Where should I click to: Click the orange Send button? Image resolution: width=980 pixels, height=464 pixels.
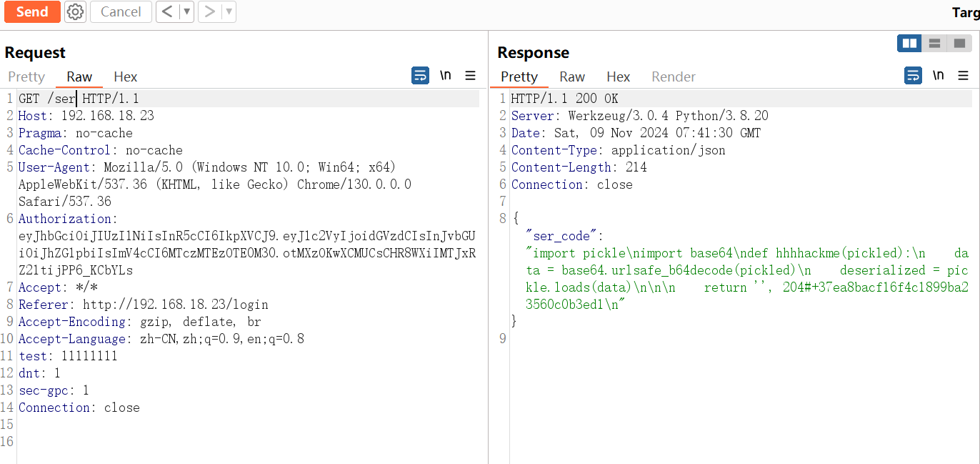tap(32, 11)
